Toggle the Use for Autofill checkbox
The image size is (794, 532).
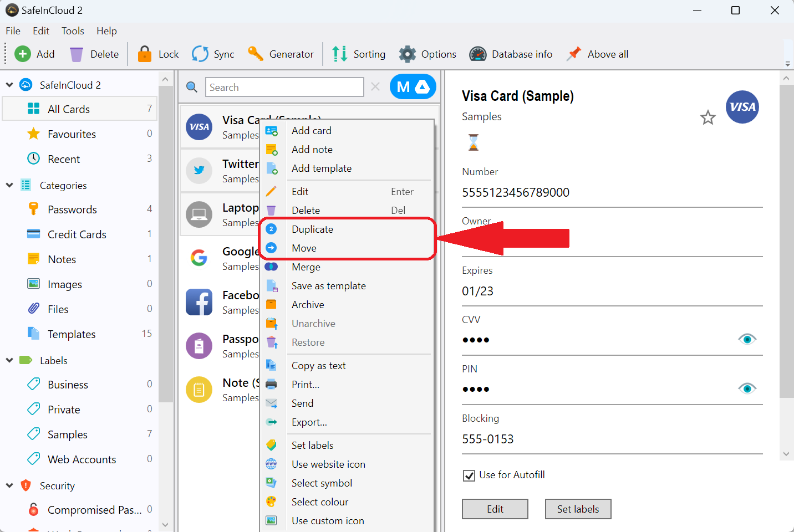469,475
